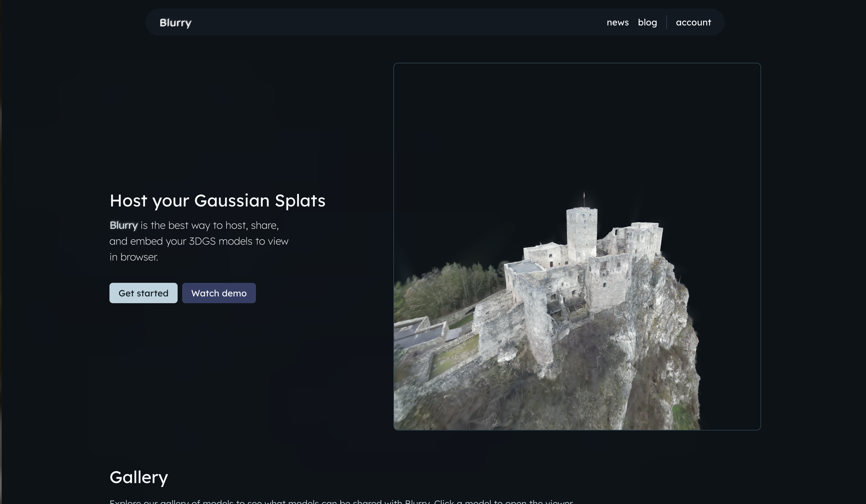Click the Gallery section heading
Image resolution: width=866 pixels, height=504 pixels.
coord(139,477)
